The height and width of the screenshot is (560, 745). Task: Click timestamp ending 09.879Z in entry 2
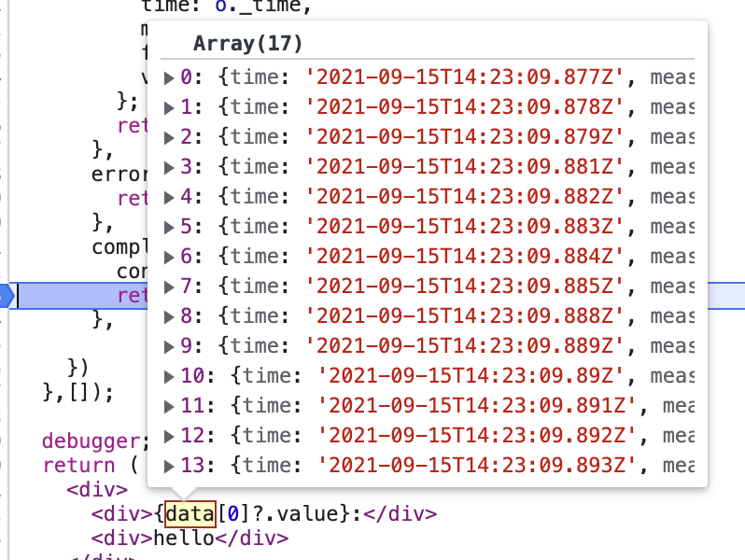[465, 137]
